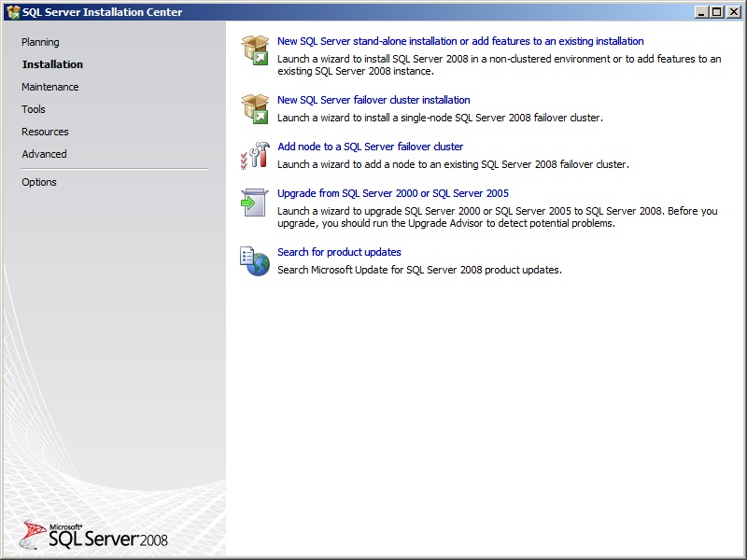Image resolution: width=747 pixels, height=560 pixels.
Task: Open the Planning page
Action: (x=40, y=42)
